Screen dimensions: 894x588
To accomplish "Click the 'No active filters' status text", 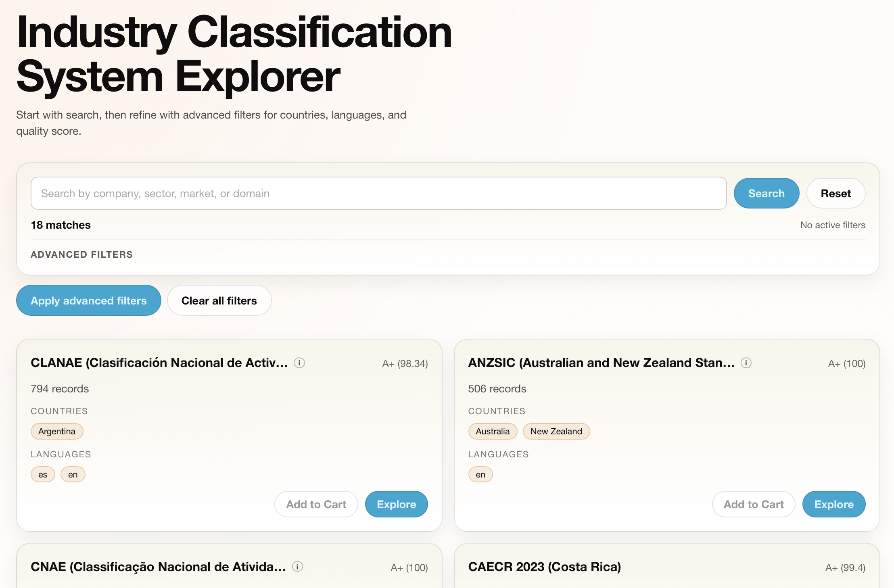I will click(833, 225).
